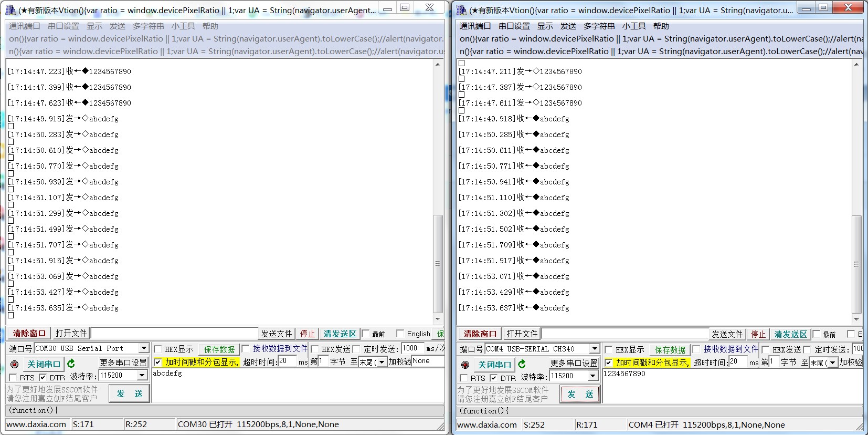Open COM30 USB Serial Port dropdown
The width and height of the screenshot is (868, 435).
point(143,348)
